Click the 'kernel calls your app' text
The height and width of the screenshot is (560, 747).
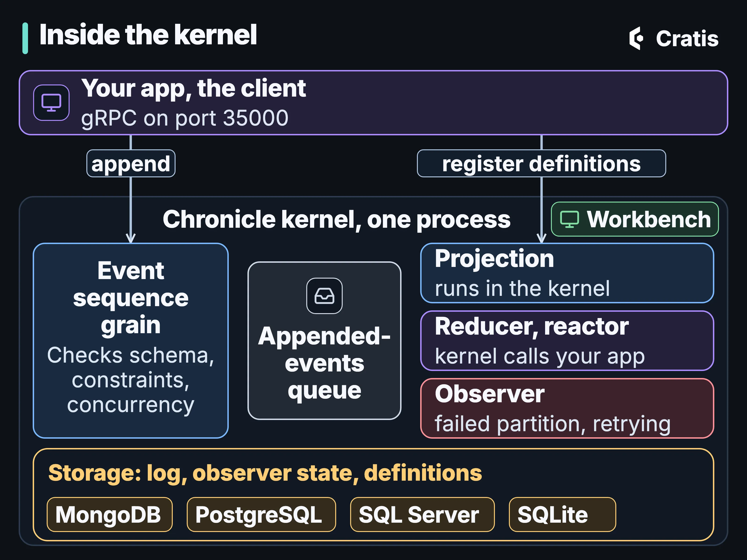[x=540, y=357]
